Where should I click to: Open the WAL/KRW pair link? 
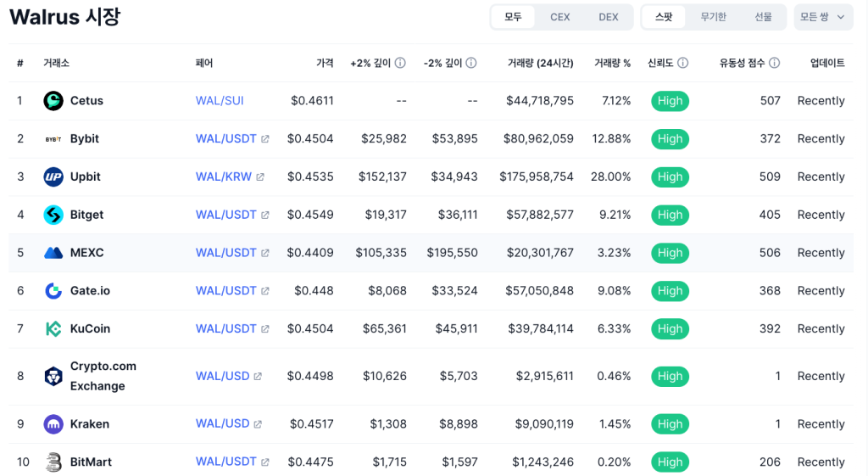click(x=224, y=176)
